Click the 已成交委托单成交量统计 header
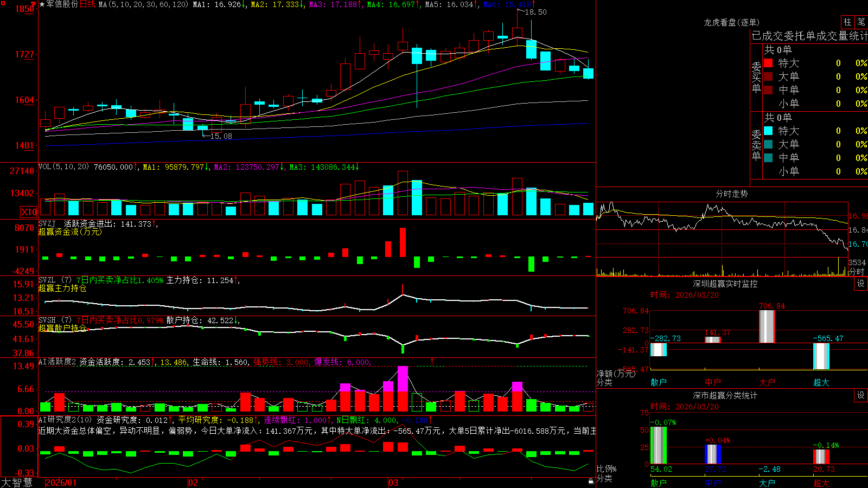868x488 pixels. (x=809, y=36)
